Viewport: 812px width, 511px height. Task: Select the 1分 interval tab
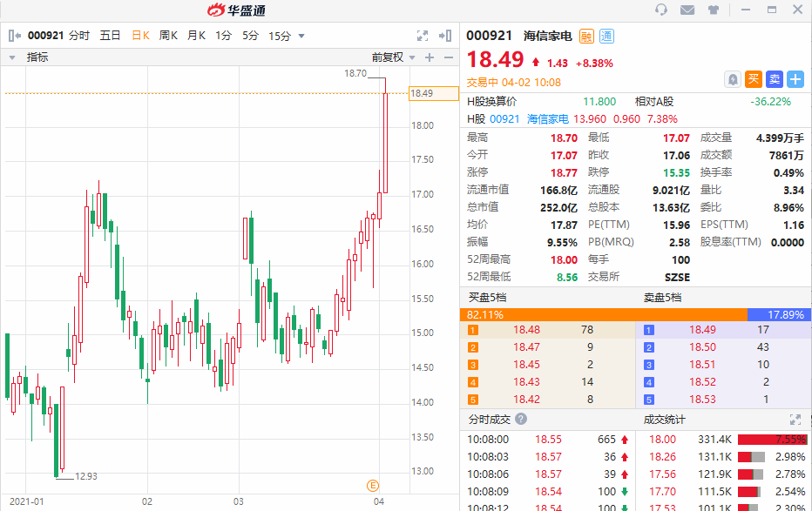coord(224,36)
